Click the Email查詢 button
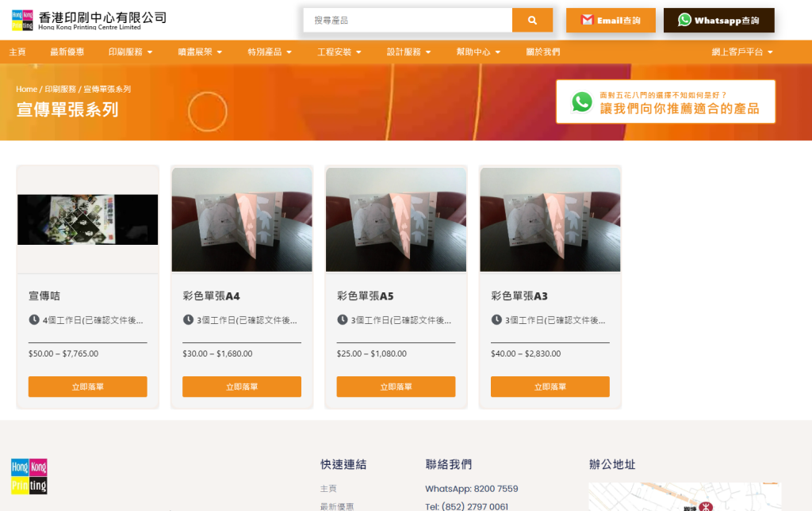This screenshot has height=511, width=812. tap(611, 21)
